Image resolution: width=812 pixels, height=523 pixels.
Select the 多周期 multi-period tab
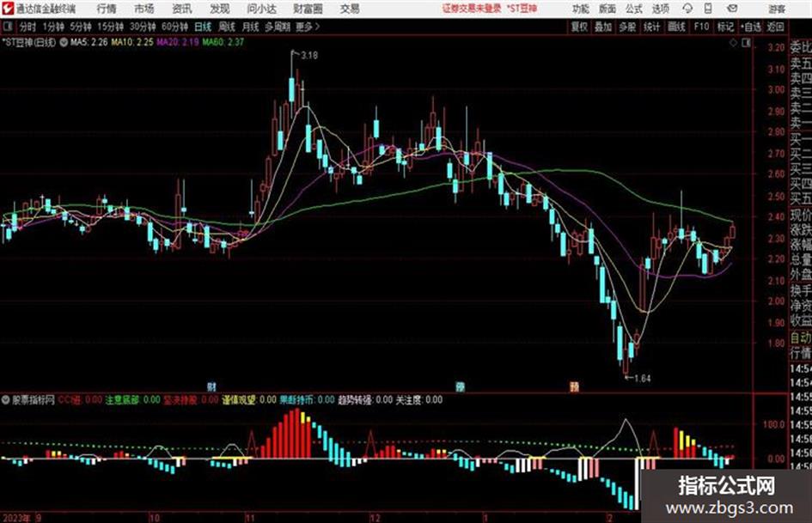pyautogui.click(x=277, y=27)
